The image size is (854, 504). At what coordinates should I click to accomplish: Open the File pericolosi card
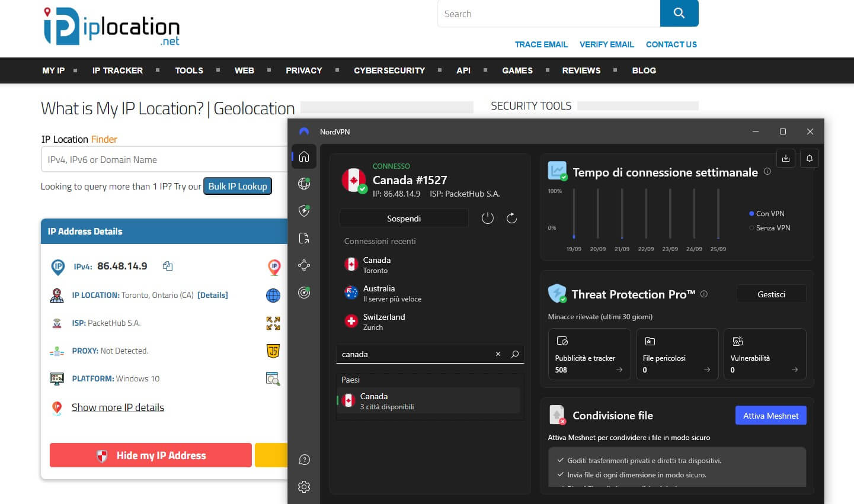[x=677, y=354]
